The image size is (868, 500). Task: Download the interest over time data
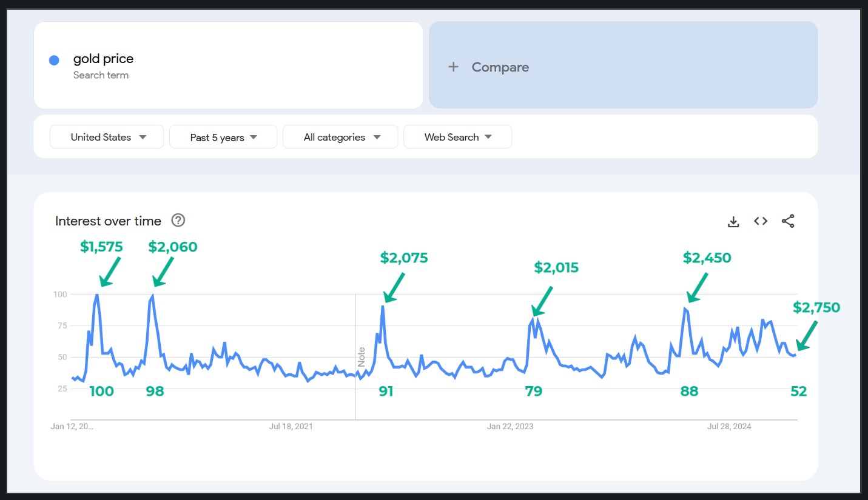(733, 221)
